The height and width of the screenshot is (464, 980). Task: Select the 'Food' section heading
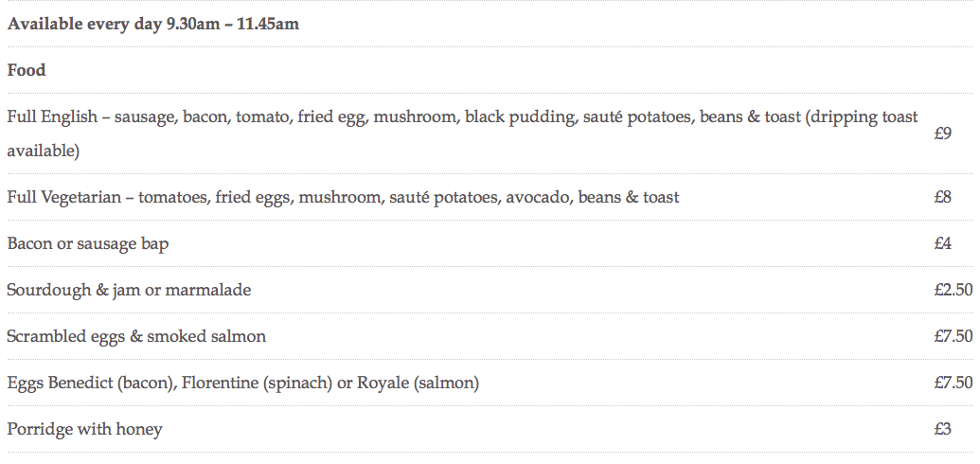27,70
